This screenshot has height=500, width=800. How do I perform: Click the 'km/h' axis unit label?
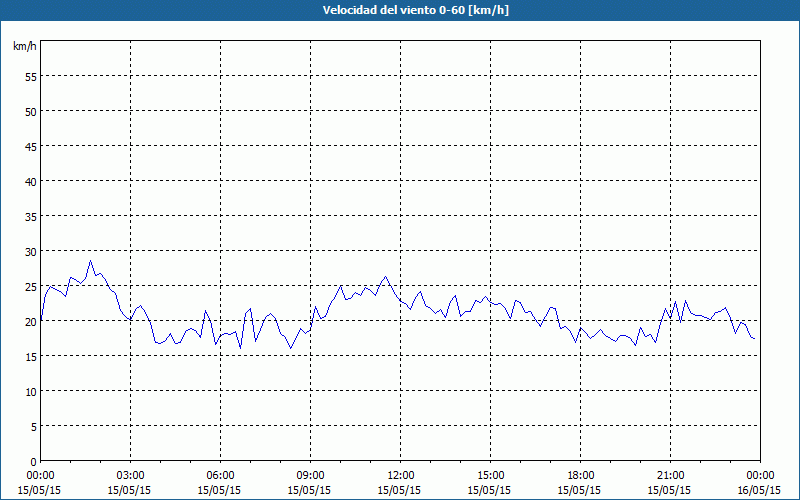(x=25, y=46)
